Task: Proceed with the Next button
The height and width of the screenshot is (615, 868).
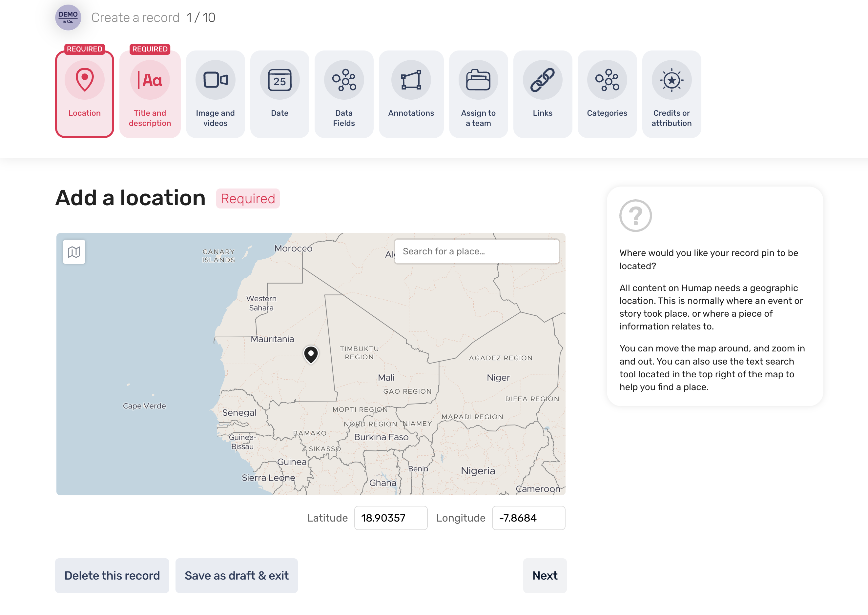Action: click(545, 575)
